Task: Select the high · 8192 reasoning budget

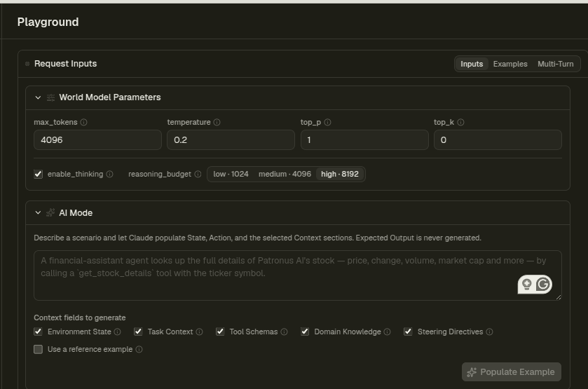Action: 340,174
